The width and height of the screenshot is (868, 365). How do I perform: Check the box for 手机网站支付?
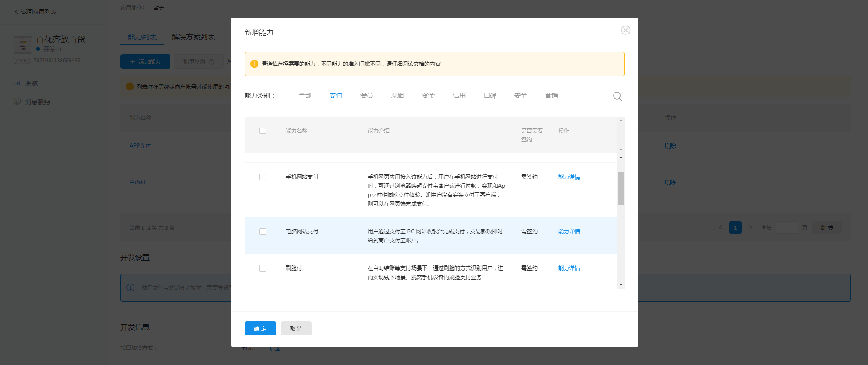coord(262,177)
